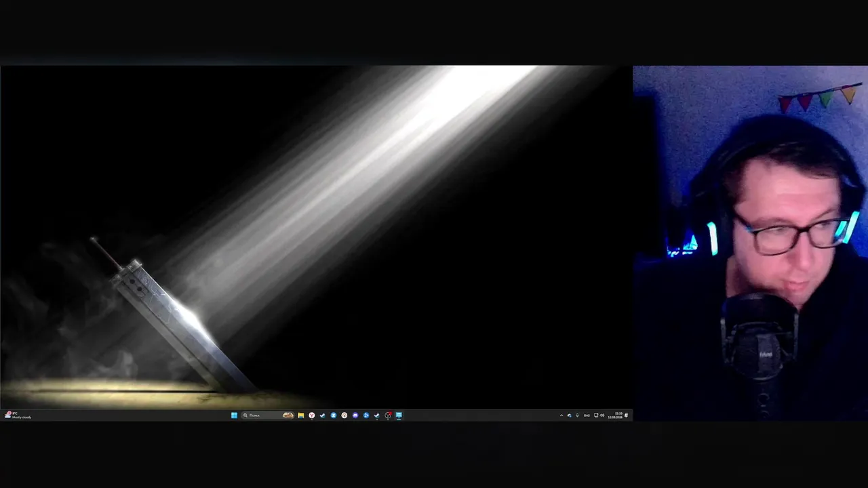Click the microphone tray icon

578,415
